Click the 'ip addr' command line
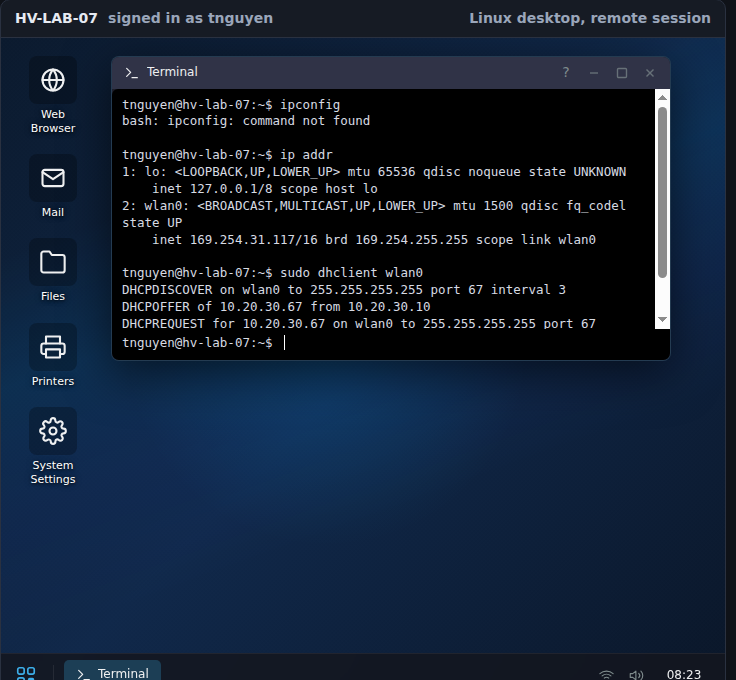Viewport: 736px width, 680px height. [227, 155]
